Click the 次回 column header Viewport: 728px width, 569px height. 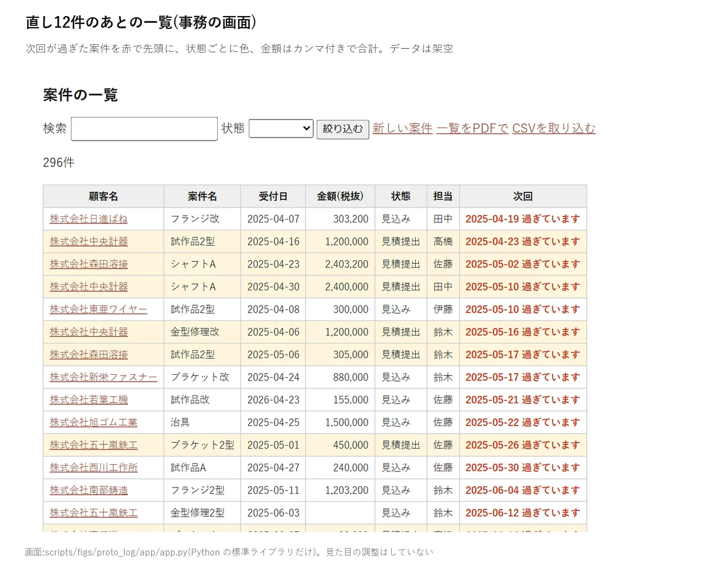[523, 196]
